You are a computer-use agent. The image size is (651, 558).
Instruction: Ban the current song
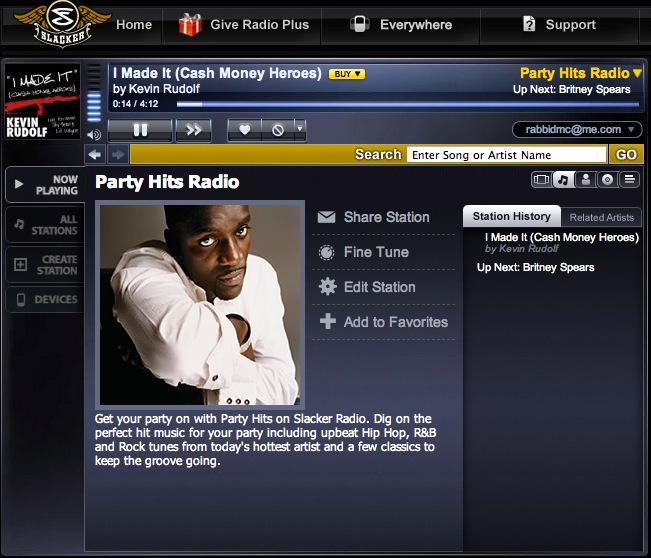click(278, 130)
